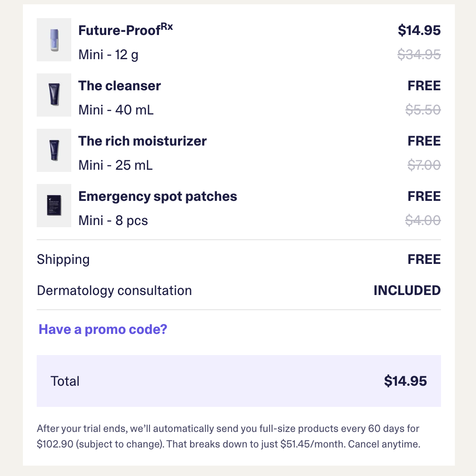Click the INCLUDED consultation status
Screen dimensions: 476x476
(x=407, y=290)
